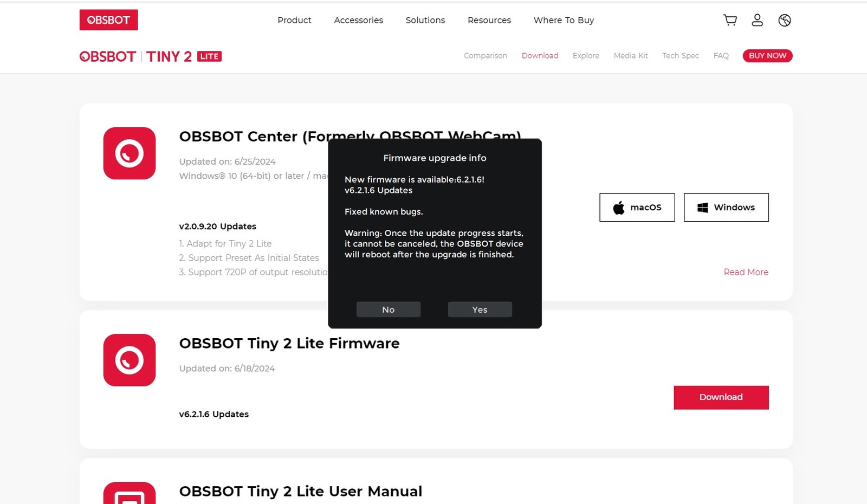Click the 'Firmware upgrade info' dialog title
Screen dimensions: 867x504
[x=435, y=158]
